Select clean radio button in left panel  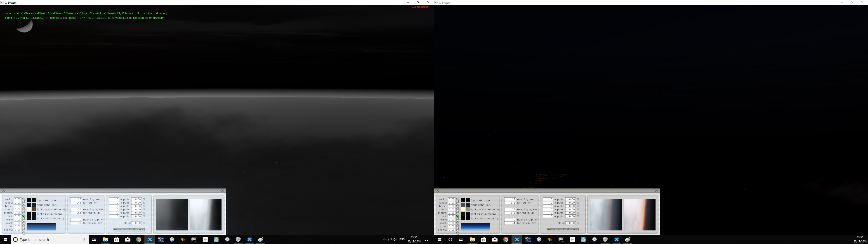tap(24, 209)
